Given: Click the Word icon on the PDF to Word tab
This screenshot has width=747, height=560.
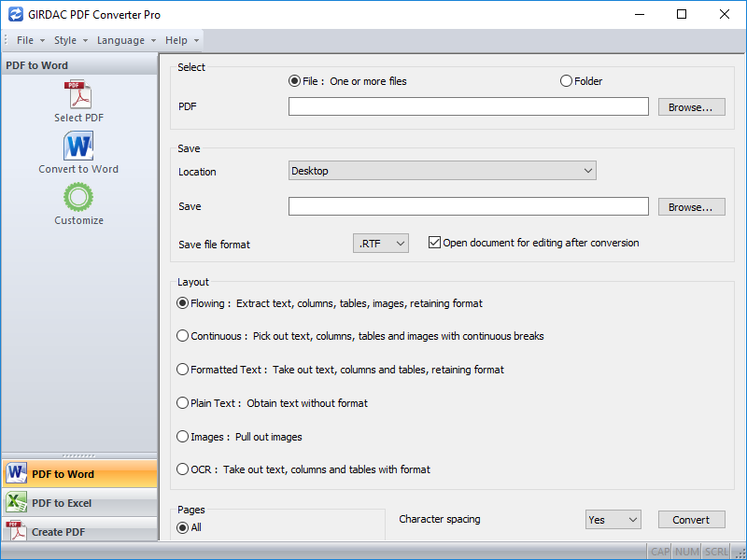Looking at the screenshot, I should tap(16, 474).
